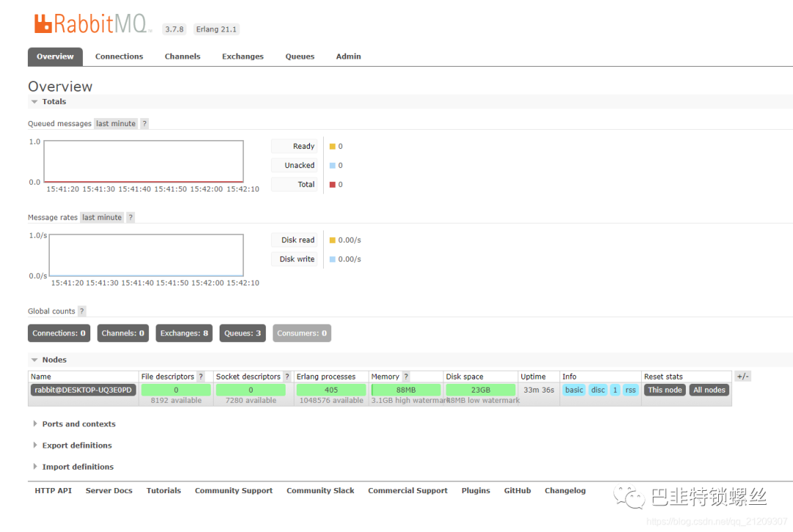
Task: Open node rabbit@DESKTOP-UQ3E0PD details
Action: pos(83,390)
